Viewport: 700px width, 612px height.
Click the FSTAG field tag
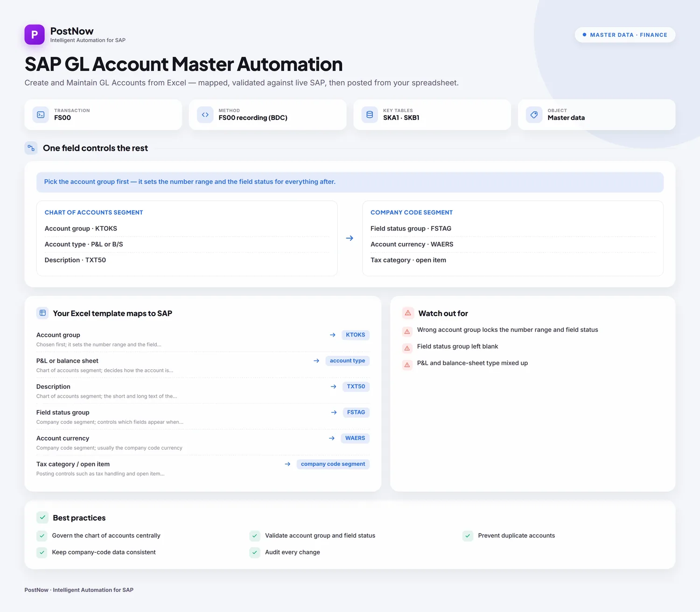click(356, 412)
